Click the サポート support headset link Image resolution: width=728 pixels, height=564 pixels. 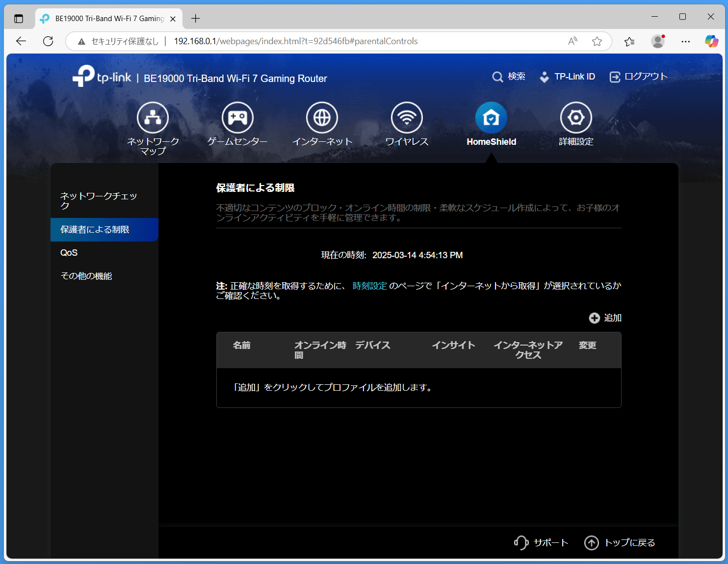(541, 542)
